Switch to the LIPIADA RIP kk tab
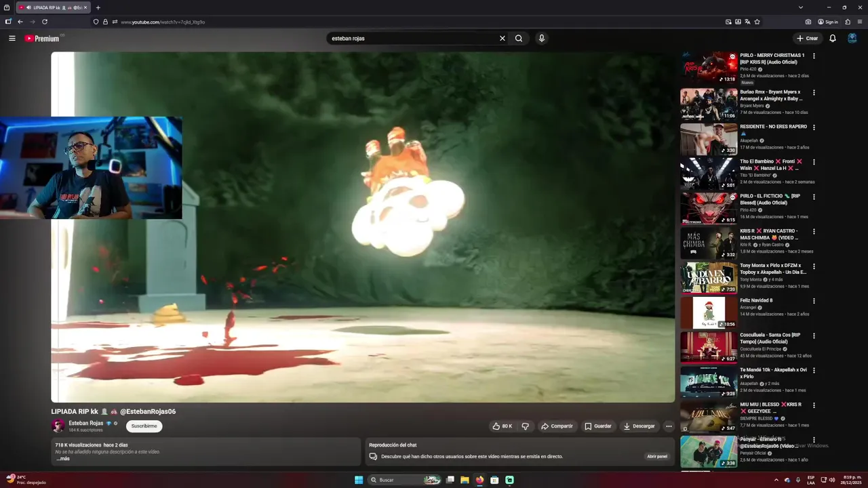Viewport: 868px width, 488px height. 53,7
